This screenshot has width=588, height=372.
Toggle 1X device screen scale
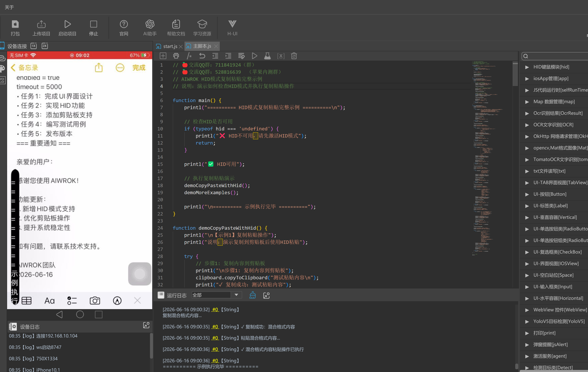[x=33, y=46]
